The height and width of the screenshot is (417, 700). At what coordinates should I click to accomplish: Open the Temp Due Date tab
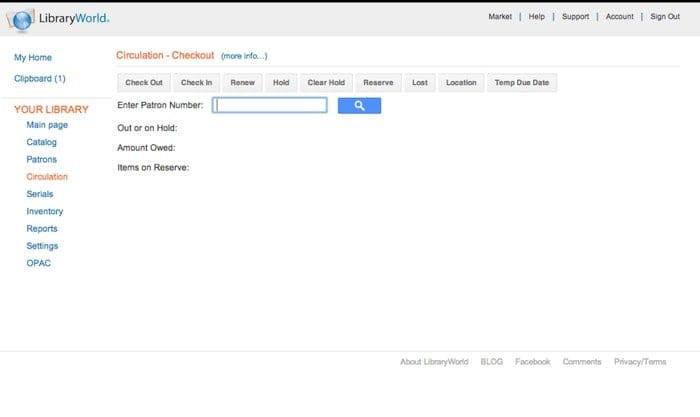tap(522, 83)
